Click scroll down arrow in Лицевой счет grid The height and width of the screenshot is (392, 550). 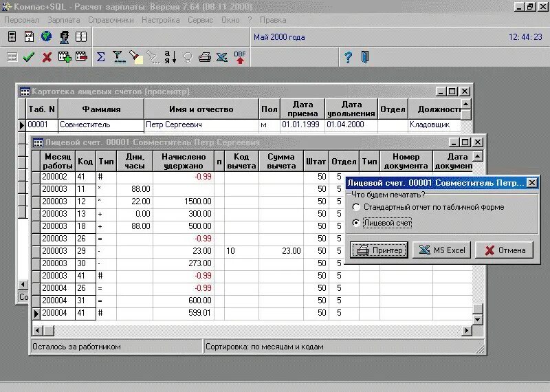pyautogui.click(x=478, y=320)
